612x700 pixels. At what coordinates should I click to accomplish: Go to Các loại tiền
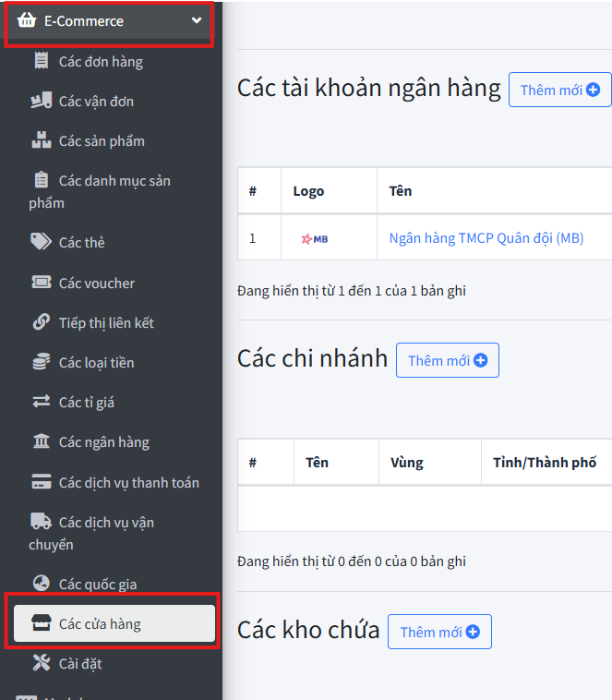[x=96, y=363]
